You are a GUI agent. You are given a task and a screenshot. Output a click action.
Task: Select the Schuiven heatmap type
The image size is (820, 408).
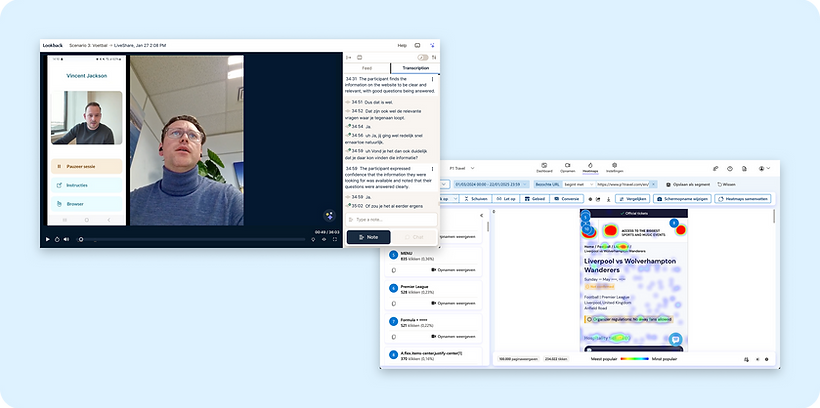(x=476, y=199)
